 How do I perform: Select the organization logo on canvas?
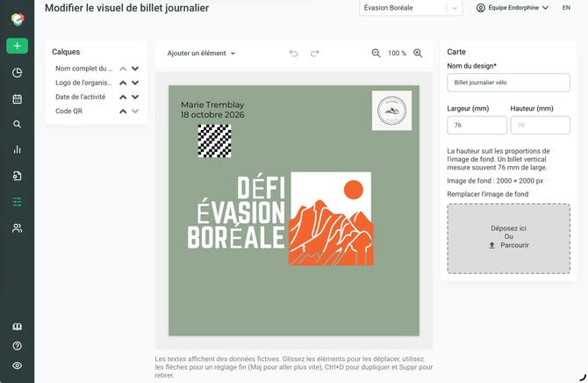pyautogui.click(x=392, y=111)
